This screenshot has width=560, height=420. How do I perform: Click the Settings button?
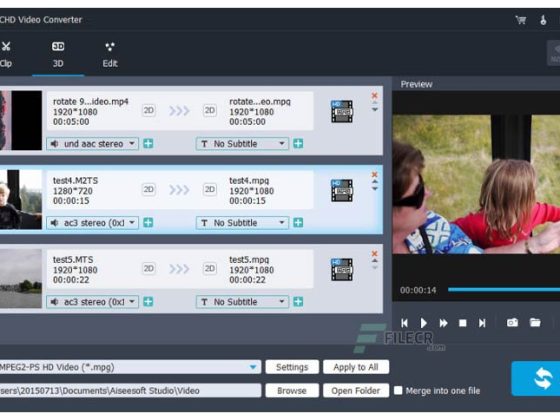[x=292, y=367]
